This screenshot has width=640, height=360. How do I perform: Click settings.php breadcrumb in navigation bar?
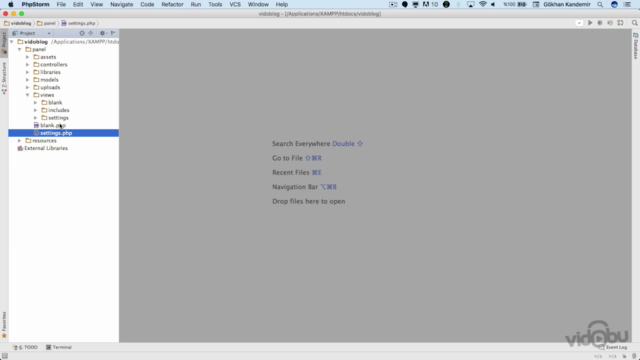click(x=78, y=23)
